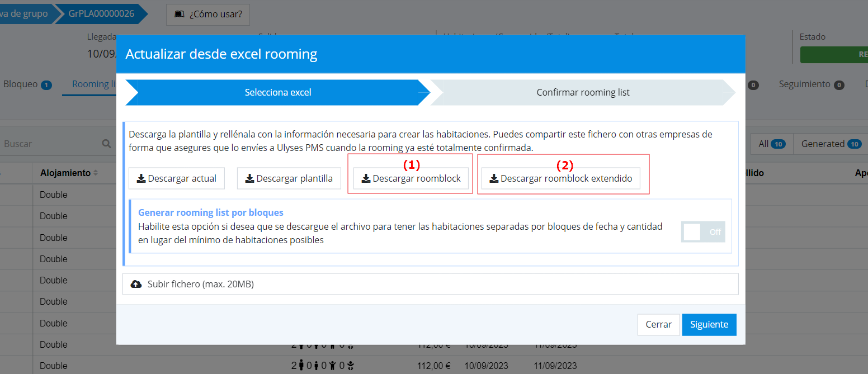Show All rooms filter
This screenshot has height=374, width=868.
tap(771, 144)
